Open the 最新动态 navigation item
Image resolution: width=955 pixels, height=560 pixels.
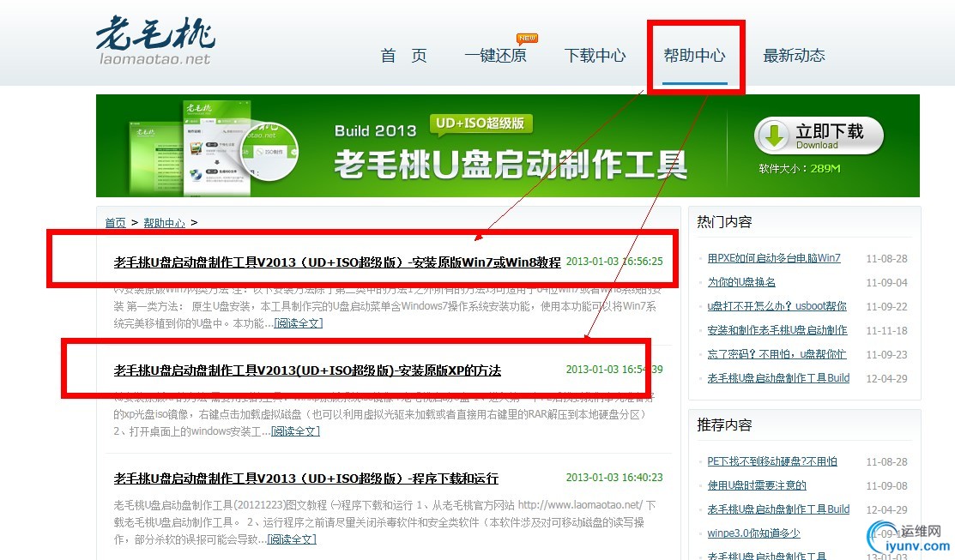[x=795, y=56]
